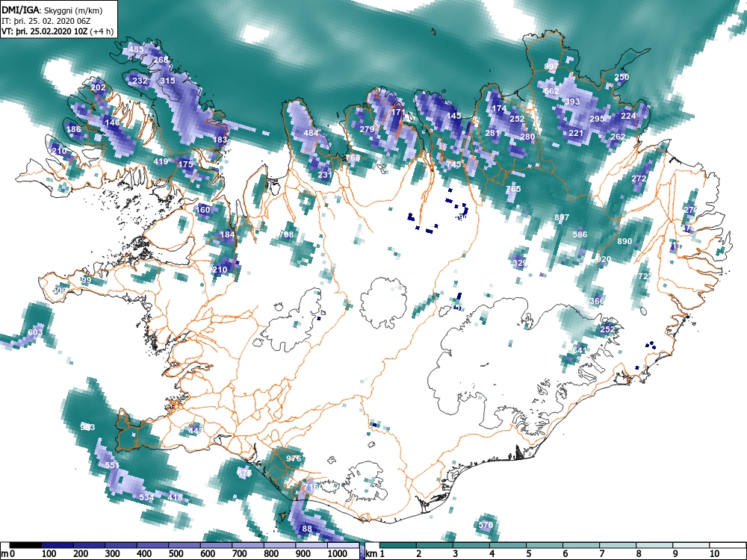Viewport: 747px width, 560px height.
Task: Click visibility value 146
Action: (x=112, y=122)
